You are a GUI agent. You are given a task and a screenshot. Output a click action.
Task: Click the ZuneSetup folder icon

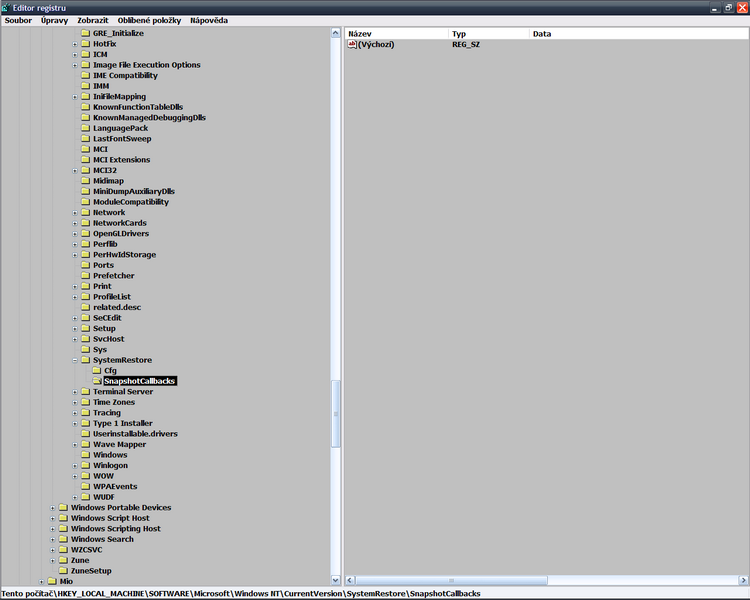[x=63, y=570]
